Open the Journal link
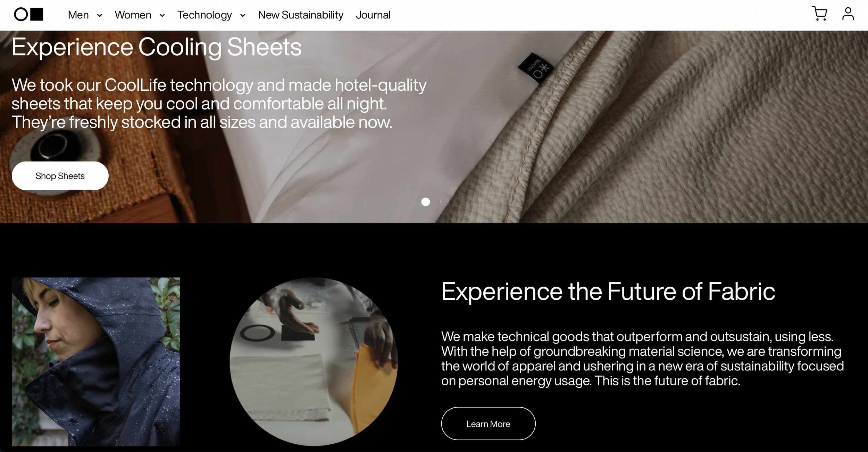868x452 pixels. click(373, 15)
